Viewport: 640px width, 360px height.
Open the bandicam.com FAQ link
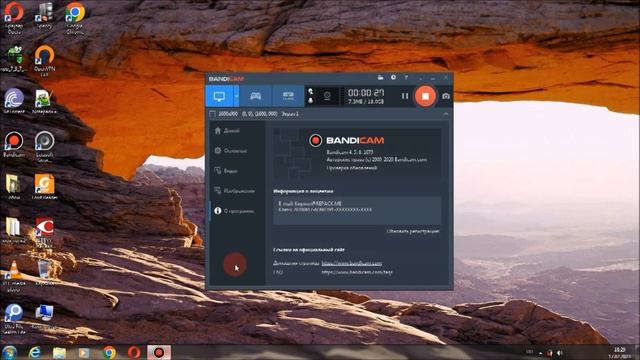pyautogui.click(x=357, y=272)
